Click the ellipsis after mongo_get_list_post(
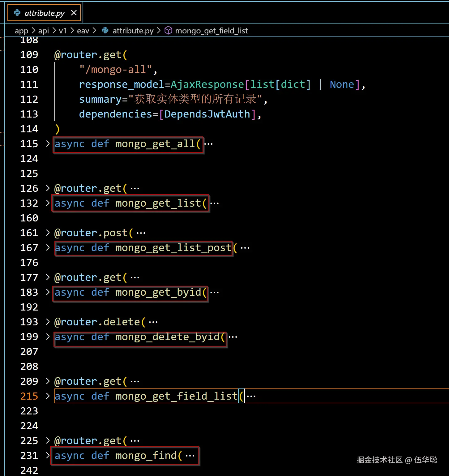 coord(245,248)
